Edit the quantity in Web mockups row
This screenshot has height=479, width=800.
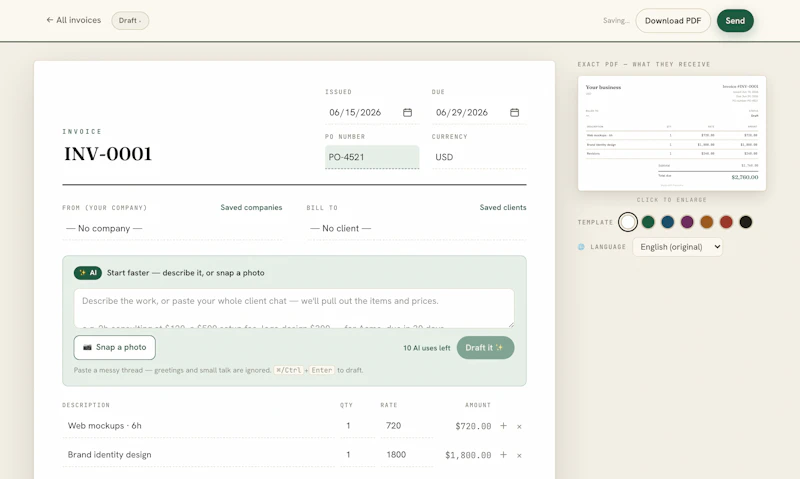coord(357,425)
